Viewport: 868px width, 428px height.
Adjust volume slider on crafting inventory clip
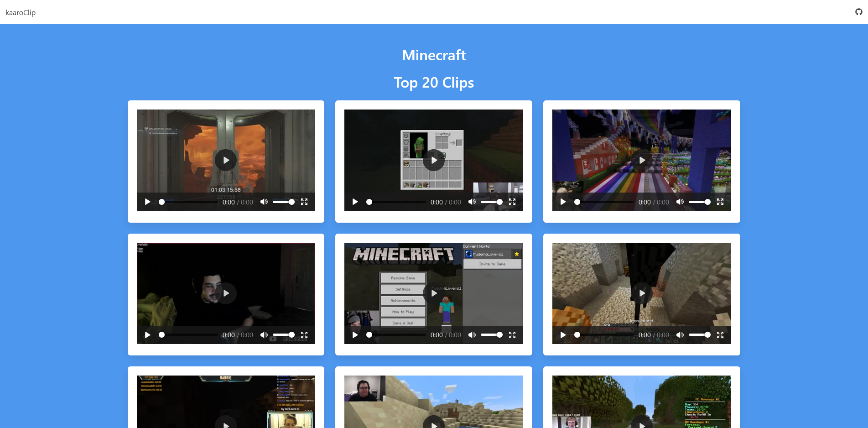coord(492,202)
